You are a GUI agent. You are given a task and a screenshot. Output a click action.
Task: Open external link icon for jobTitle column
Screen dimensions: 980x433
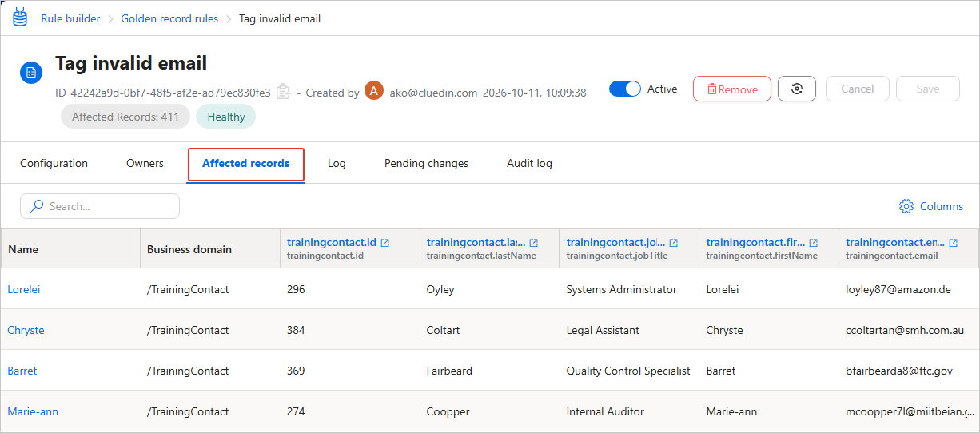pyautogui.click(x=674, y=242)
